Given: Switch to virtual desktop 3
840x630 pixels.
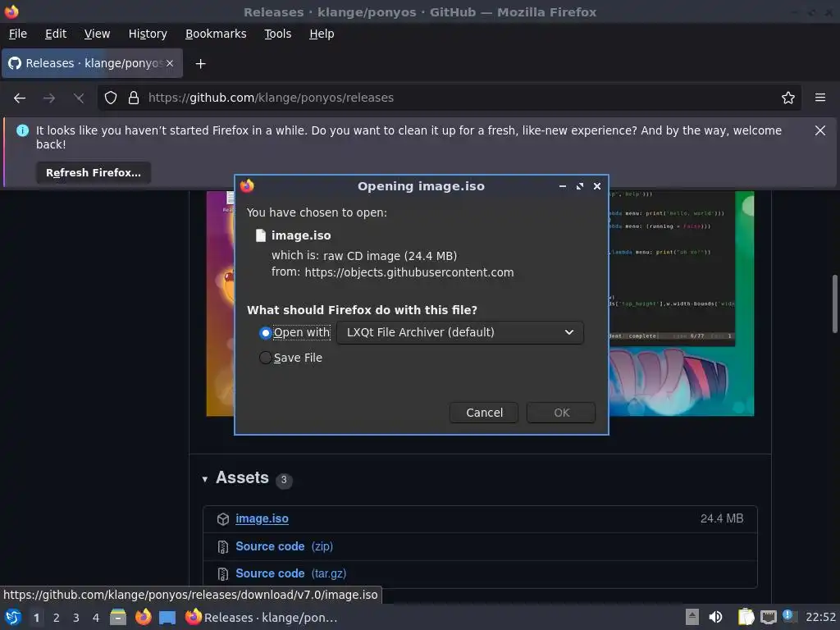Looking at the screenshot, I should pos(76,618).
